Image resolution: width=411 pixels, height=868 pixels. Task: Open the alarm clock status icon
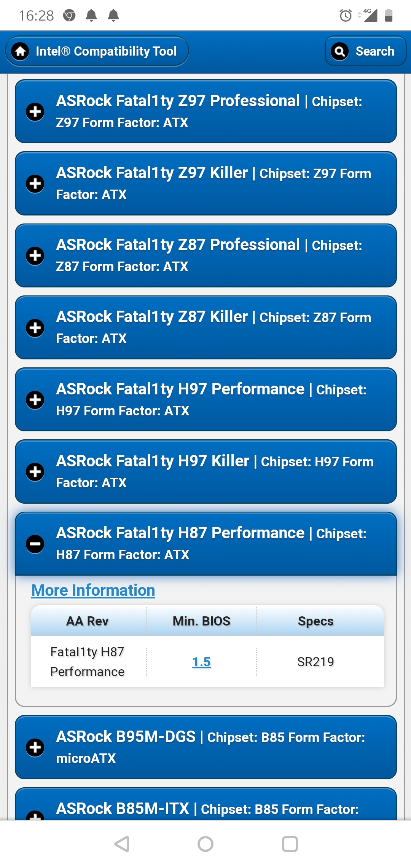coord(346,16)
